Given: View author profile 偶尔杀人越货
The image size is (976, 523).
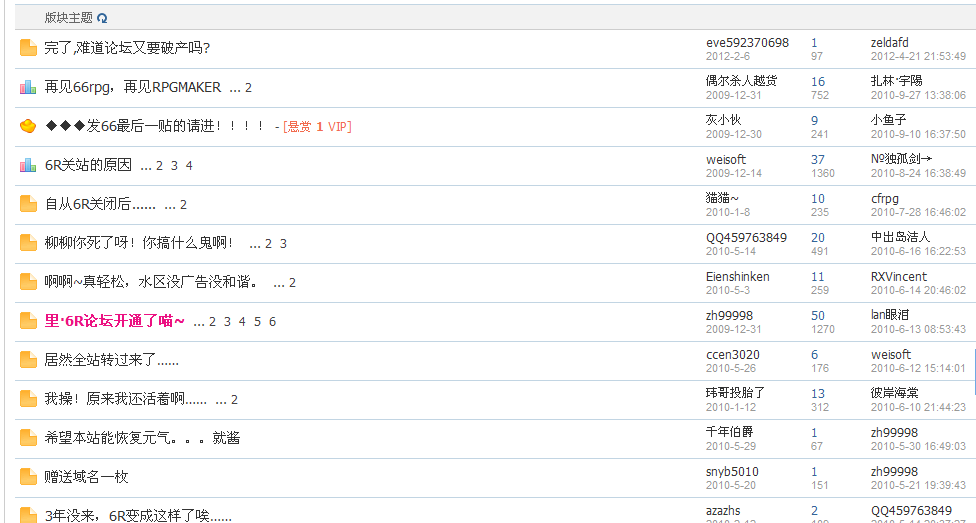Looking at the screenshot, I should coord(741,81).
